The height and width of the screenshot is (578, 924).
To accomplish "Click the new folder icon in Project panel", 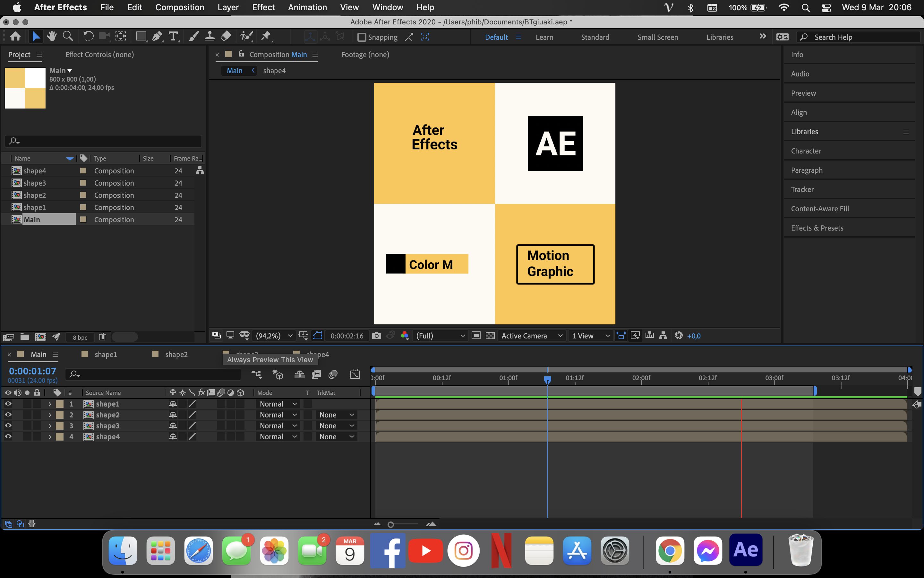I will click(25, 337).
